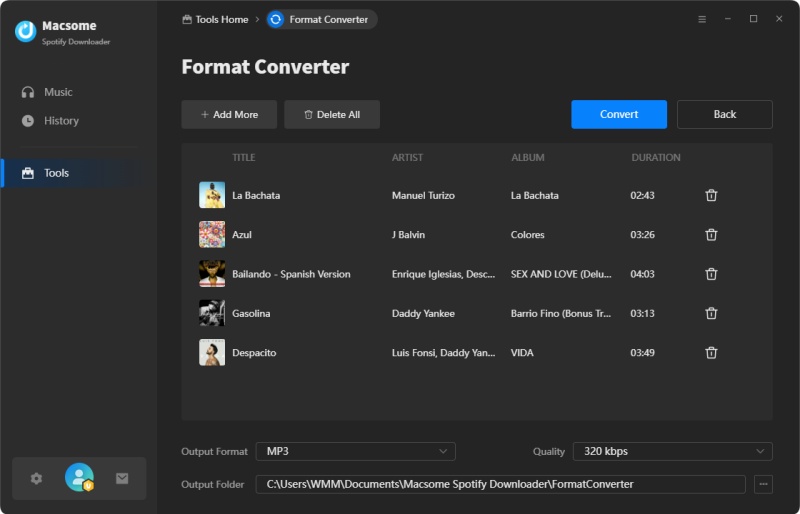Click the ALBUM column header
This screenshot has height=514, width=800.
click(528, 157)
